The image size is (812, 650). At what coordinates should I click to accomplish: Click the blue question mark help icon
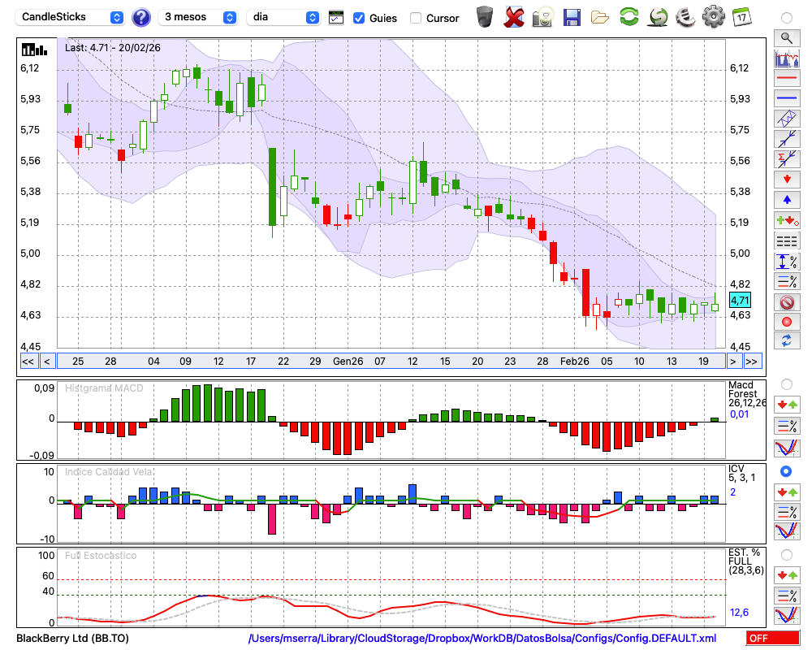[x=141, y=17]
